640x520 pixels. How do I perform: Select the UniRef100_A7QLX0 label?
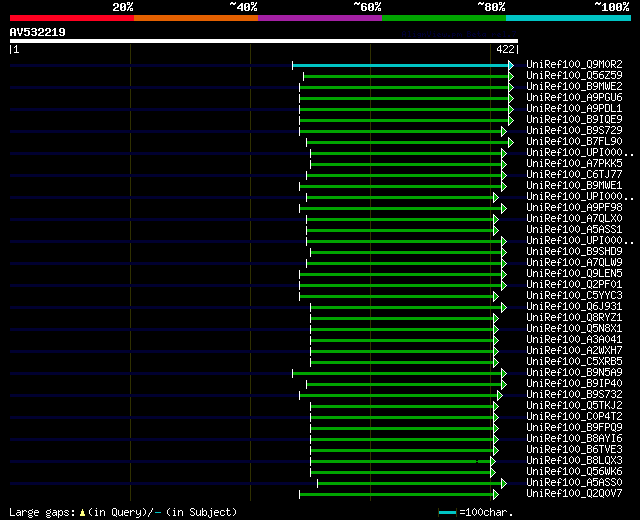(574, 219)
